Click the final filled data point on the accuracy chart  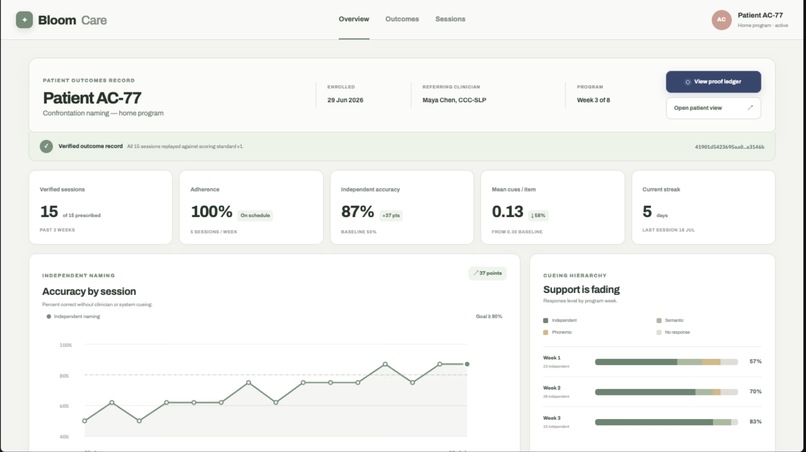[467, 364]
